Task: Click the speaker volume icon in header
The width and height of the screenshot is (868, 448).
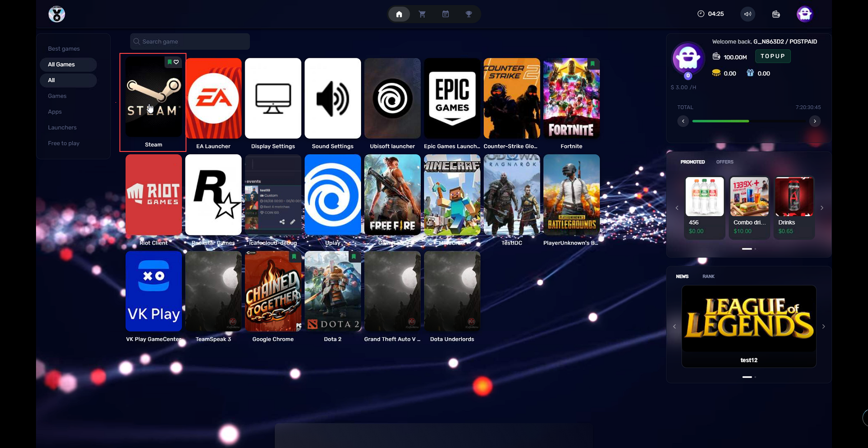Action: [x=748, y=14]
